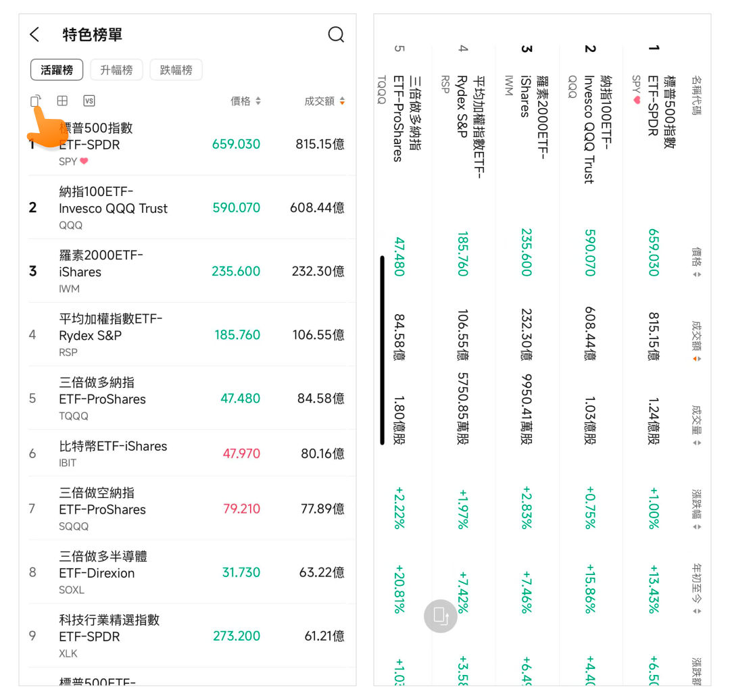Viewport: 730px width, 700px height.
Task: Switch to the 跌幅榜 tab
Action: tap(176, 70)
